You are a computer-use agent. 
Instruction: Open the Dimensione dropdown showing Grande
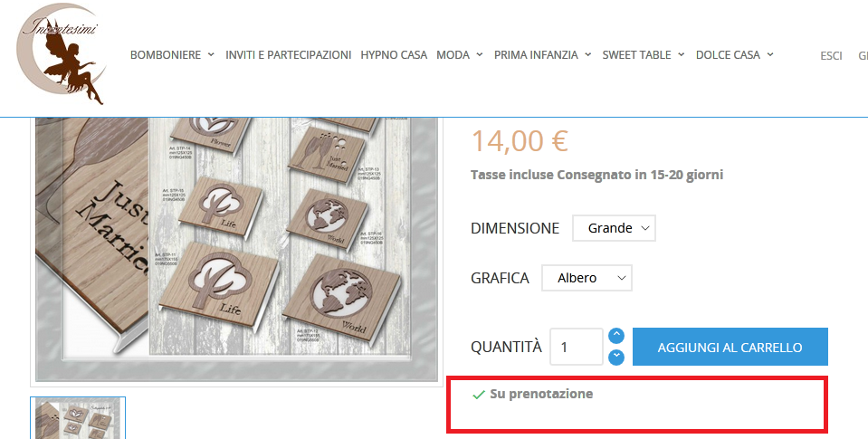coord(614,228)
